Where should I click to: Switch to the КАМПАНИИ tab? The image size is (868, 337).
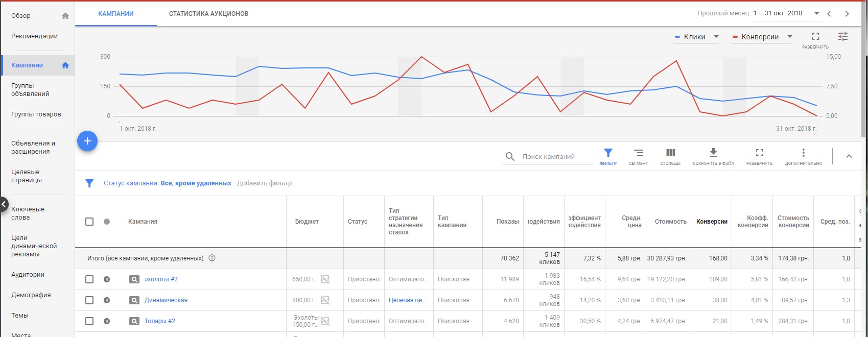point(116,14)
